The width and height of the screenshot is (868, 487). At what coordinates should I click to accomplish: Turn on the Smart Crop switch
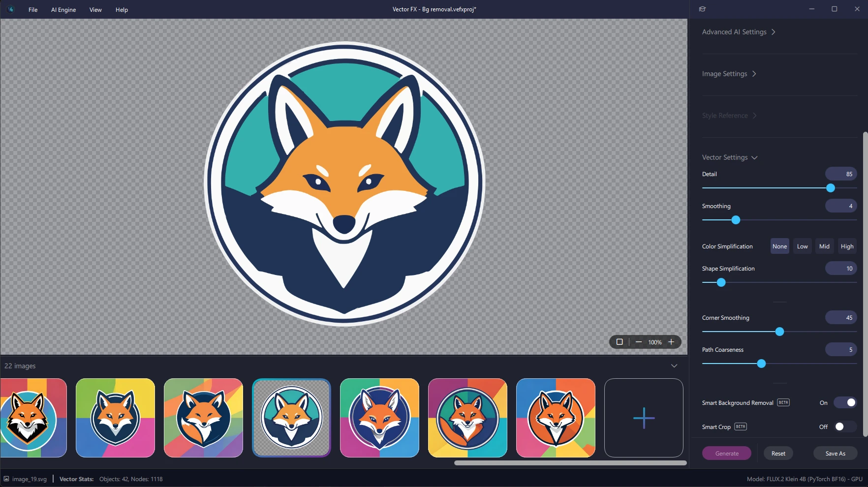coord(845,426)
